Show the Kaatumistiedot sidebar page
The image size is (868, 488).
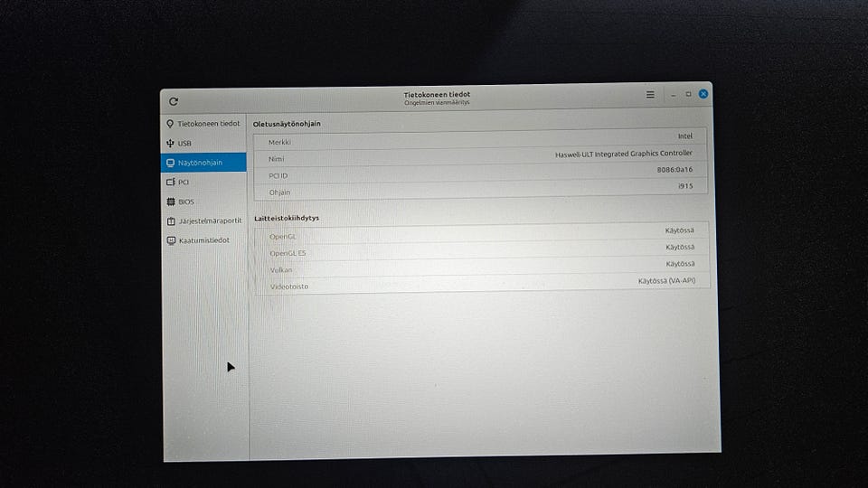click(x=203, y=240)
